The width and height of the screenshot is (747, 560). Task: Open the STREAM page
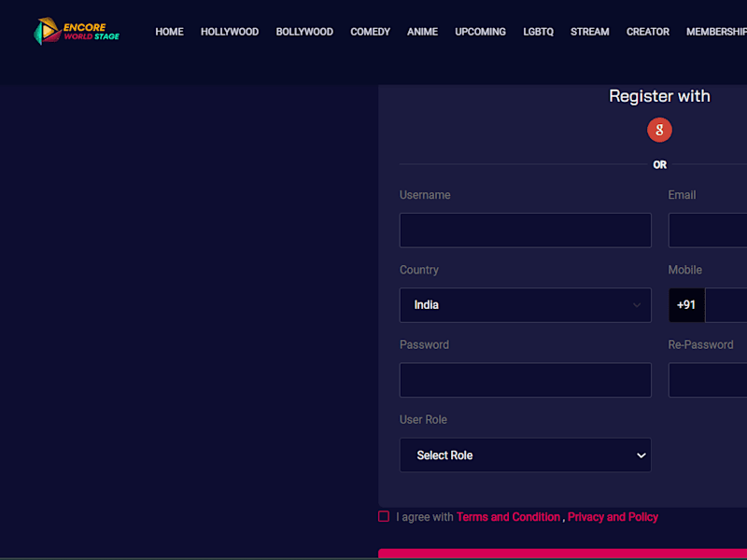click(x=590, y=32)
